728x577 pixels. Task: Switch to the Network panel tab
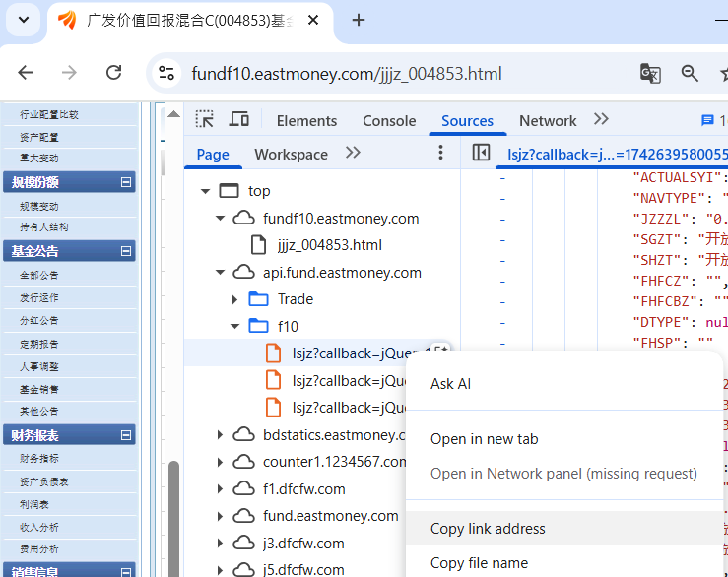548,121
